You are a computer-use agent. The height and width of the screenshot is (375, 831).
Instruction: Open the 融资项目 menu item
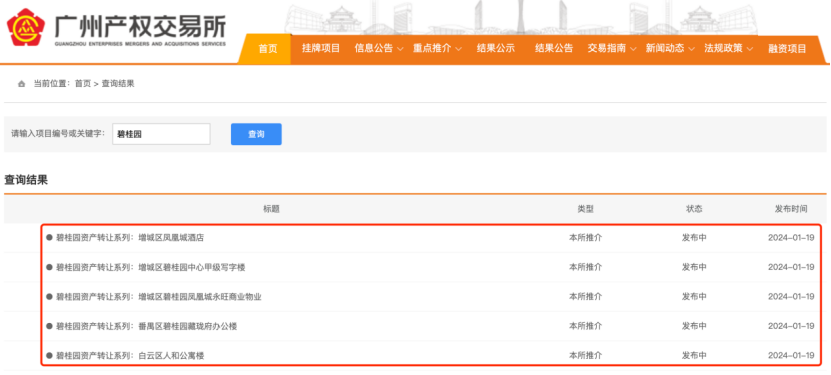[787, 49]
